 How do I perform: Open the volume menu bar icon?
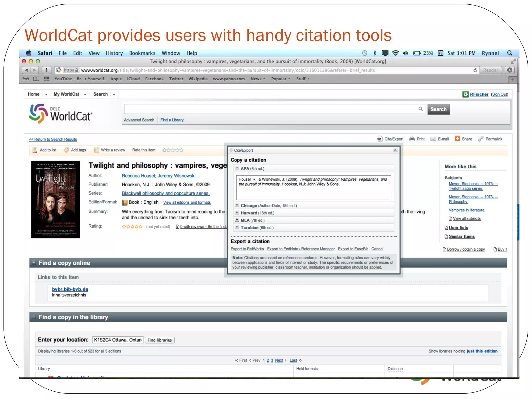[x=405, y=53]
